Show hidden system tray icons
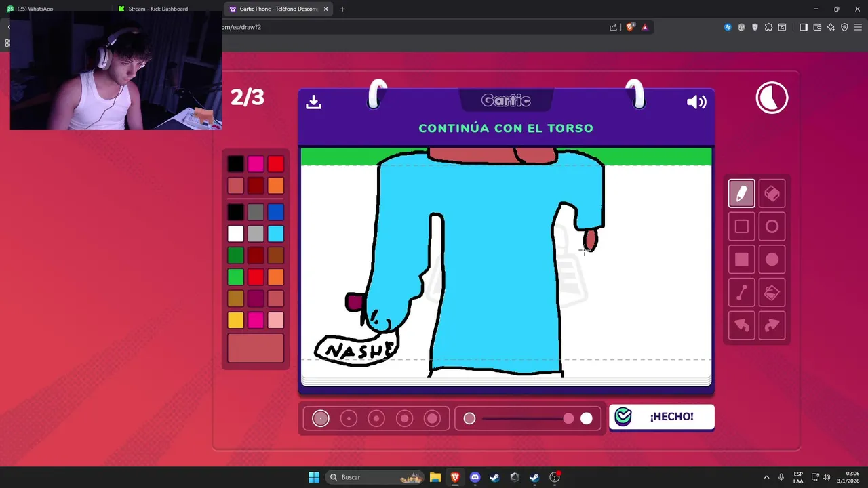This screenshot has height=488, width=868. point(766,477)
